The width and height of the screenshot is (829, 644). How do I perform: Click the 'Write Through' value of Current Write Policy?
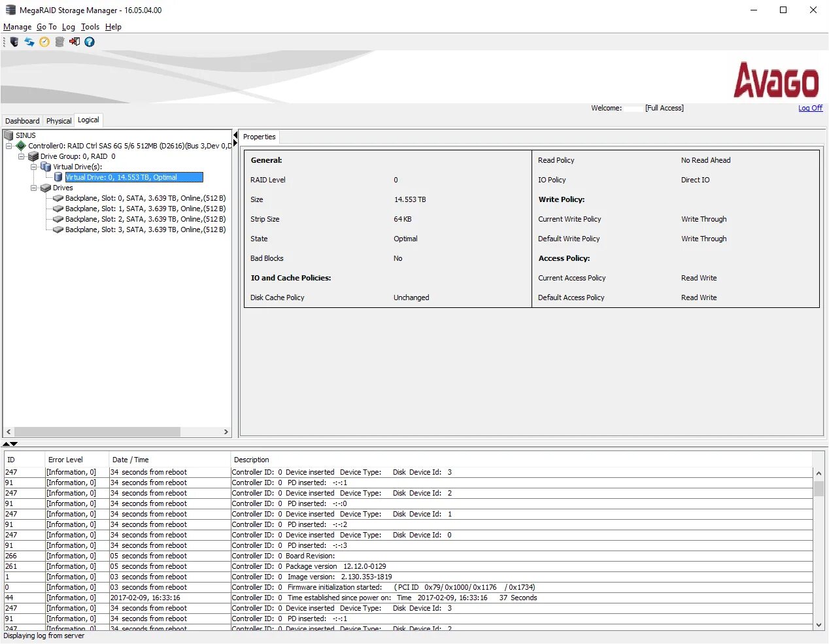pyautogui.click(x=703, y=219)
